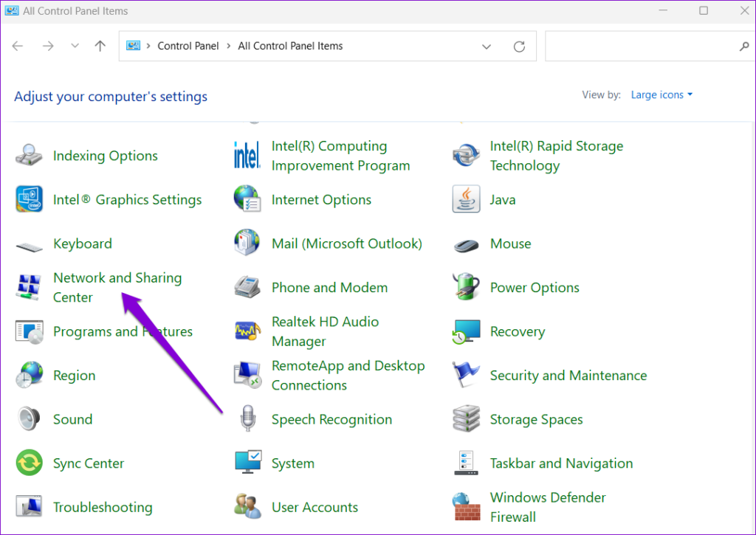Click the Forward navigation arrow
756x535 pixels.
48,46
